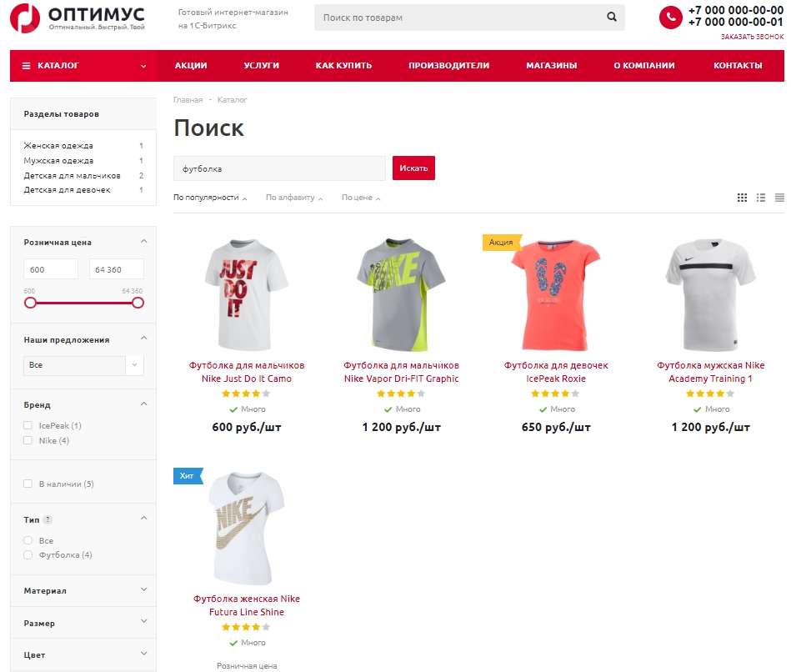The image size is (791, 672).
Task: Click the minimum price field showing 600
Action: [x=51, y=269]
